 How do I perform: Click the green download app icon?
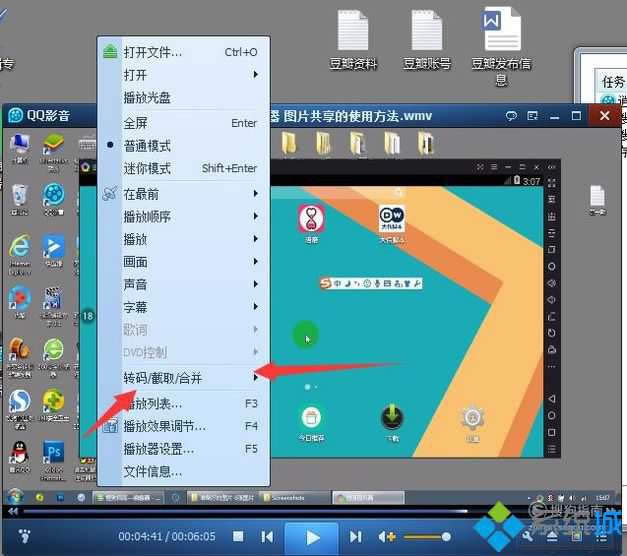(x=392, y=417)
